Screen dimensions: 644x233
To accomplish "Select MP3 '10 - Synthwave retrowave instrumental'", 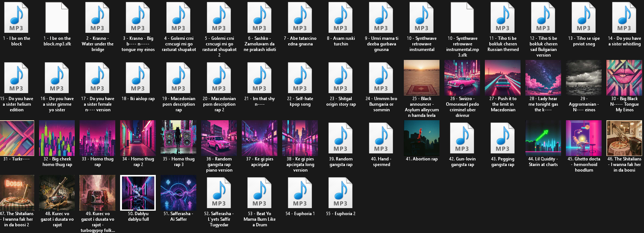I will [422, 18].
